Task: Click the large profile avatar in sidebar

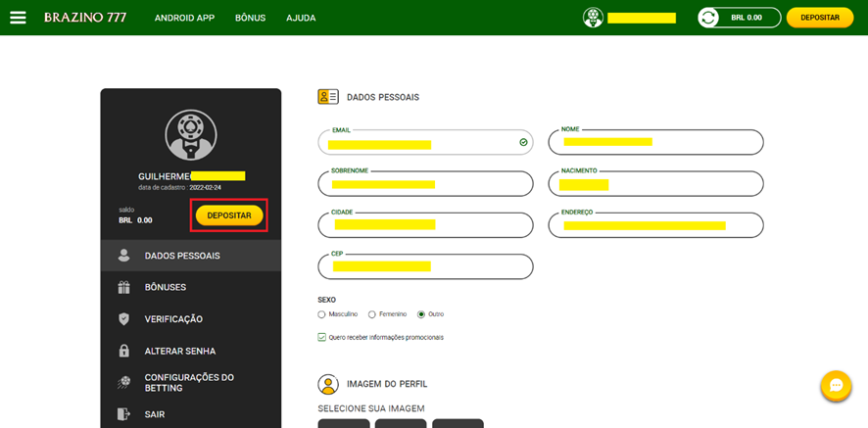Action: click(x=191, y=135)
